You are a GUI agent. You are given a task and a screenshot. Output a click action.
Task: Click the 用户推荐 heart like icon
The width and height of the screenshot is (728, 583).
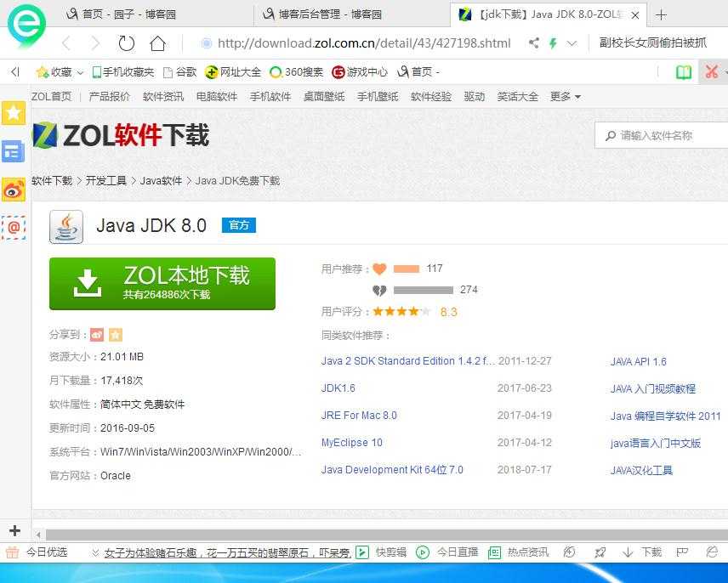(x=380, y=268)
